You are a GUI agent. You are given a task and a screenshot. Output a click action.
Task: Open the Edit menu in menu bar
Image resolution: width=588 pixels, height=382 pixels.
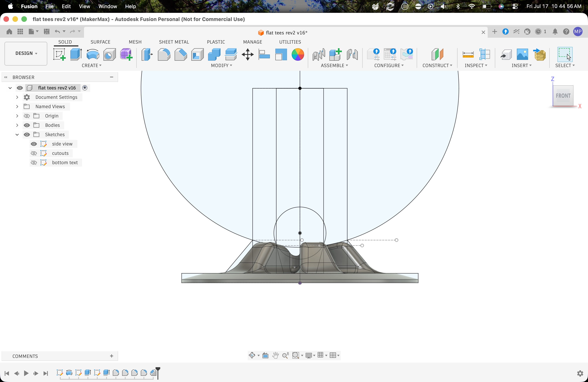pyautogui.click(x=66, y=6)
